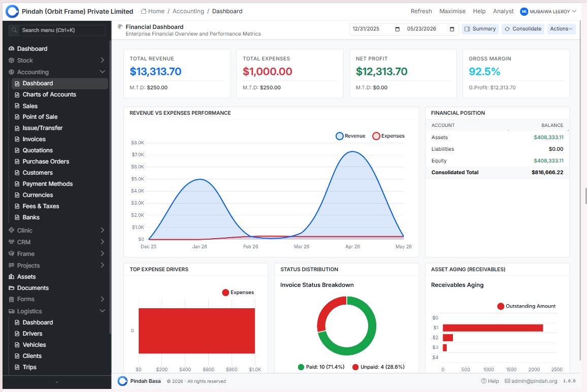Click the red Expenses legend swatch in Top Expense Drivers

[x=225, y=292]
